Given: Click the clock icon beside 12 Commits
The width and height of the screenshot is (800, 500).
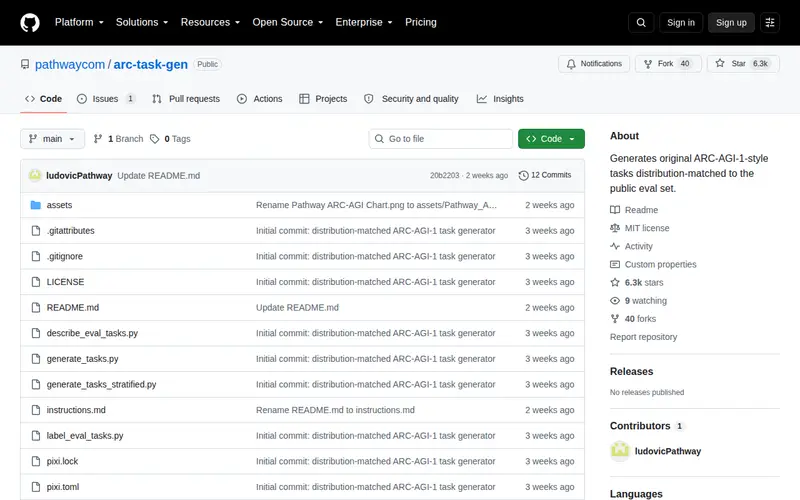Looking at the screenshot, I should pos(523,176).
